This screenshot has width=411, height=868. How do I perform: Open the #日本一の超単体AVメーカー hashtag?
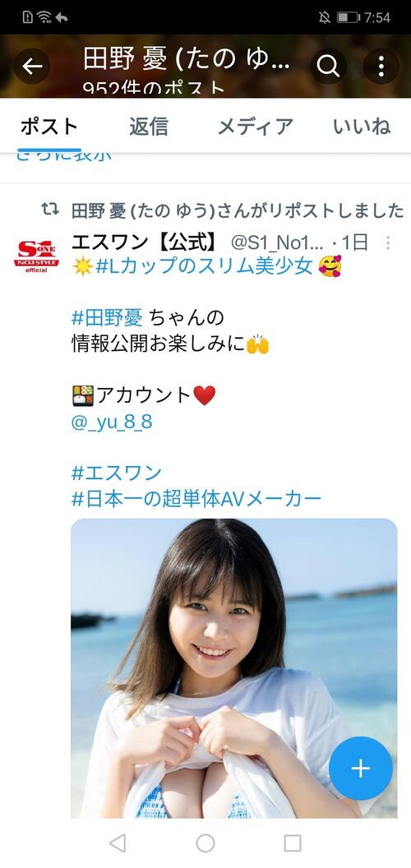(x=196, y=499)
